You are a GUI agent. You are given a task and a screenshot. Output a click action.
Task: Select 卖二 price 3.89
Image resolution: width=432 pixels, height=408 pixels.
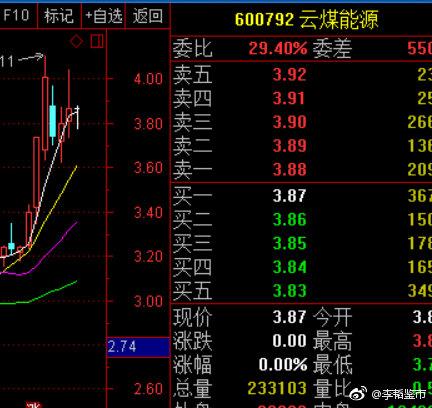click(289, 146)
